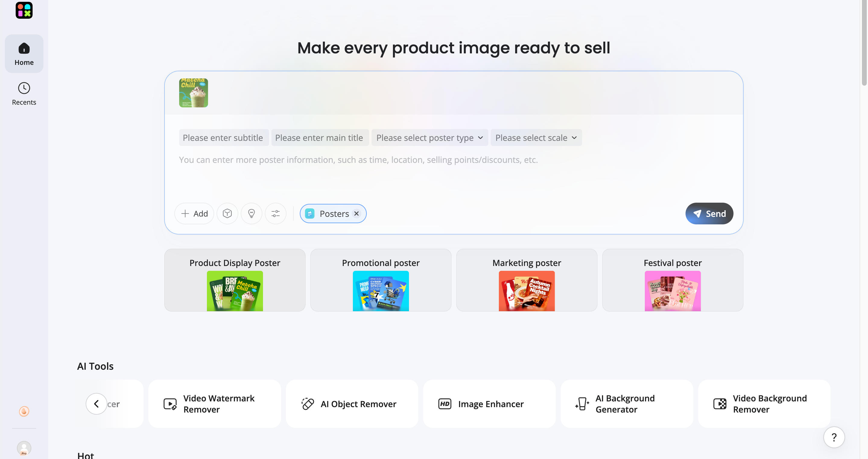This screenshot has height=459, width=868.
Task: Click the orange circle icon in sidebar
Action: click(24, 411)
